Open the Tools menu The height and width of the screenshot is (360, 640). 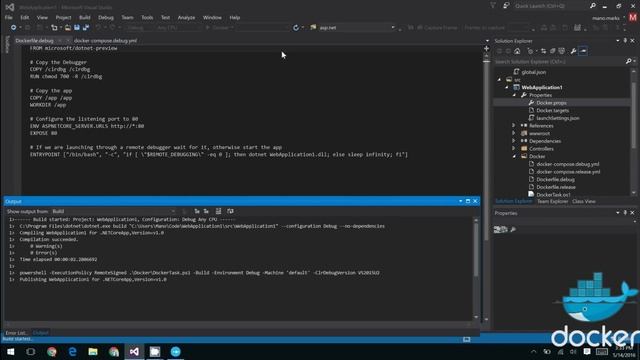pos(147,18)
